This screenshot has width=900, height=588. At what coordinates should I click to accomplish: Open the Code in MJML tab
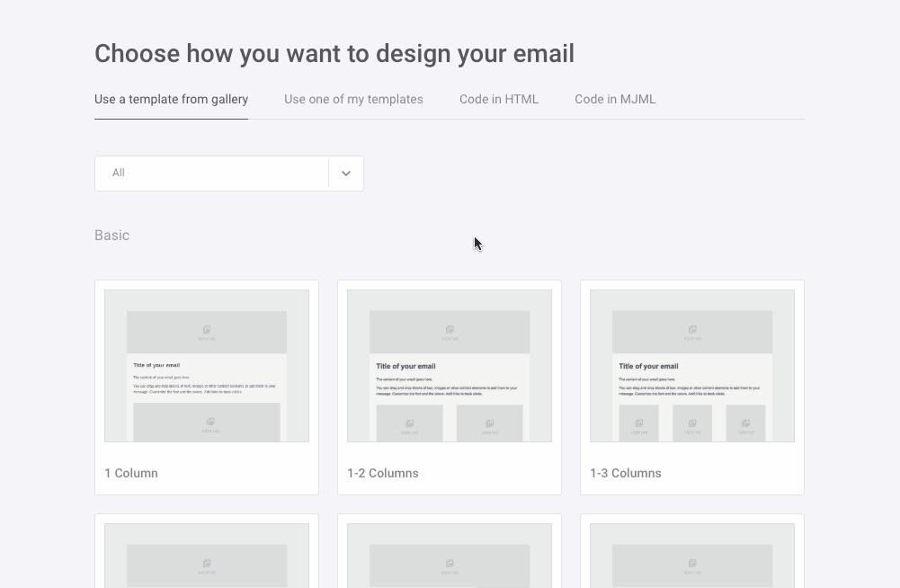pos(615,99)
